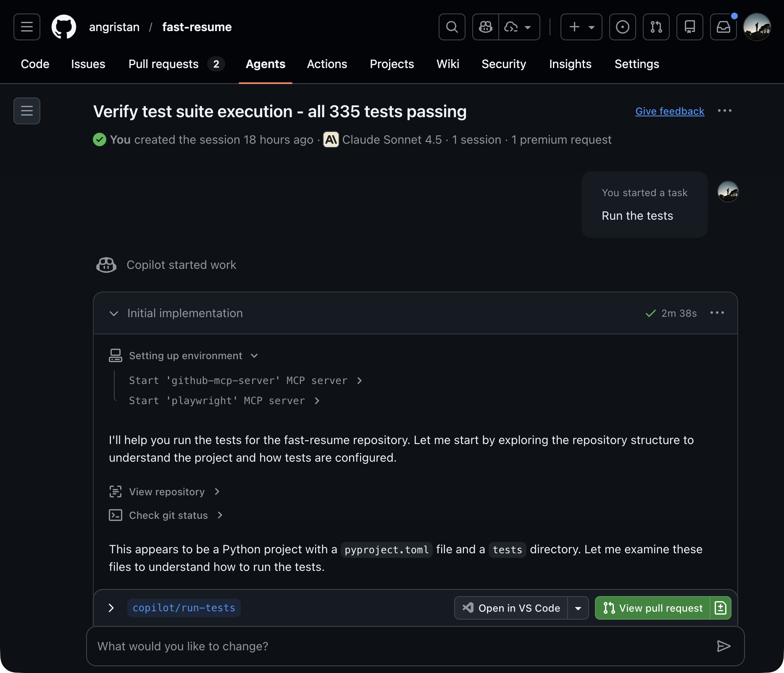Click the discussions icon in the header

coord(689,27)
